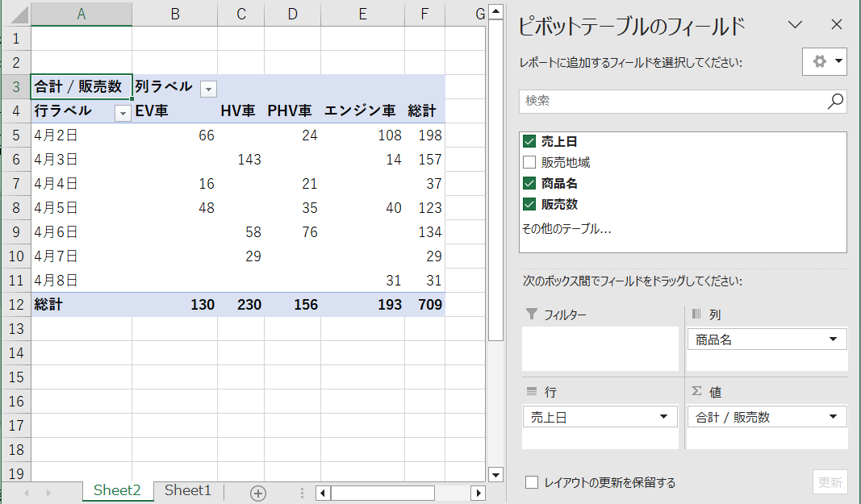The height and width of the screenshot is (504, 861).
Task: Expand the 合計 / 販売数 value field dropdown
Action: 833,417
